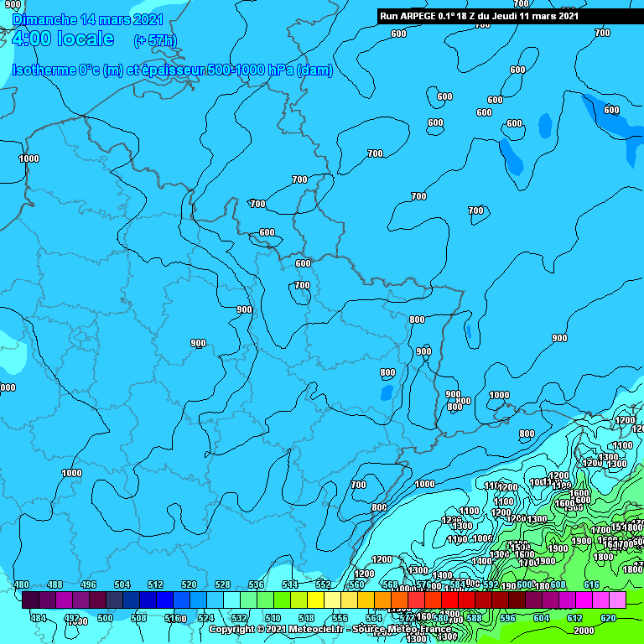Screen dimensions: 644x644
Task: Click the 480 dam color swatch in legend
Action: [x=30, y=599]
